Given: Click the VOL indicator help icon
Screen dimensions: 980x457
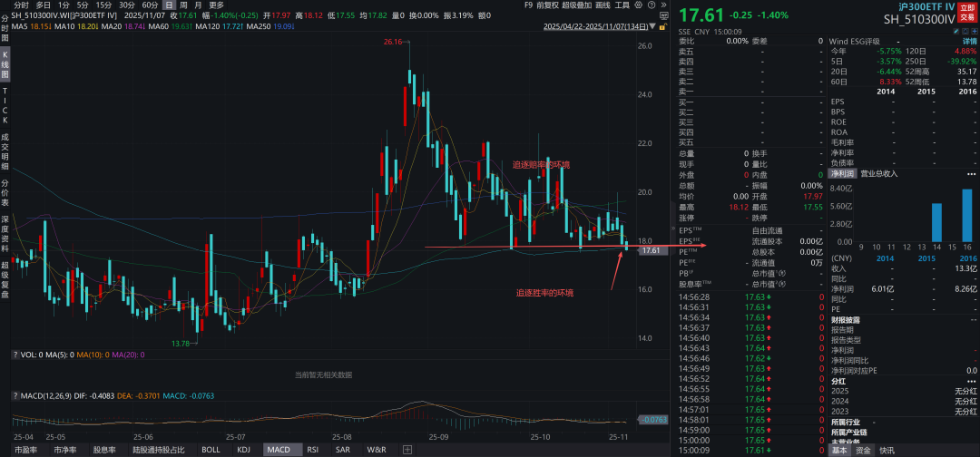Looking at the screenshot, I should pyautogui.click(x=15, y=355).
